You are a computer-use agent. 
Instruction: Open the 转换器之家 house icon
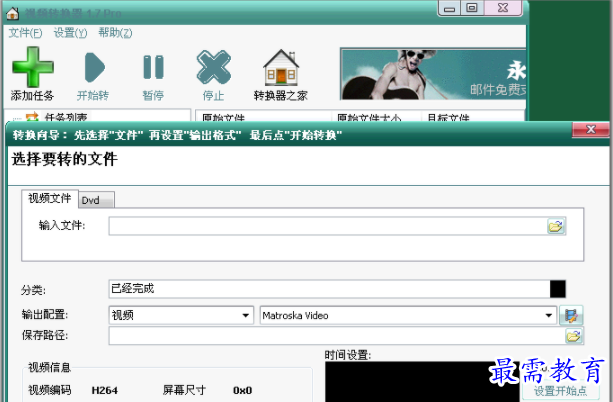(281, 67)
